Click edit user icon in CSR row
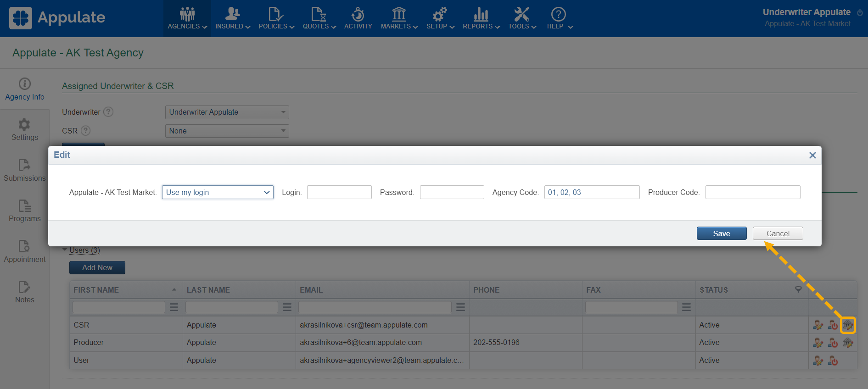This screenshot has height=389, width=868. tap(818, 325)
